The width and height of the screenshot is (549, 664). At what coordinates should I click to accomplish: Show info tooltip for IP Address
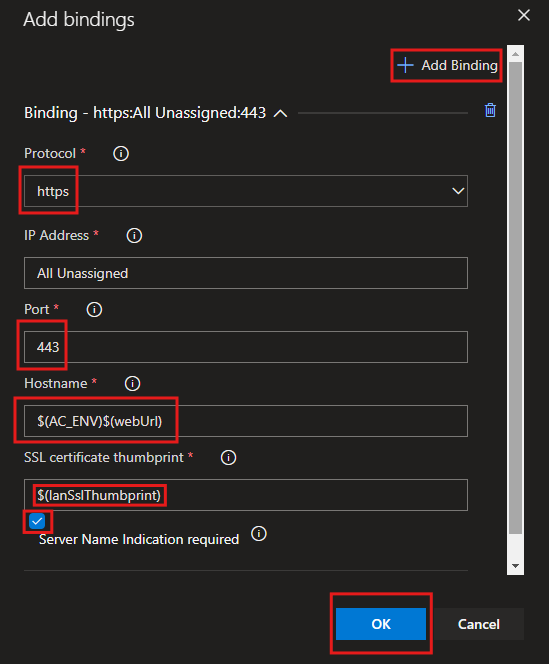134,235
